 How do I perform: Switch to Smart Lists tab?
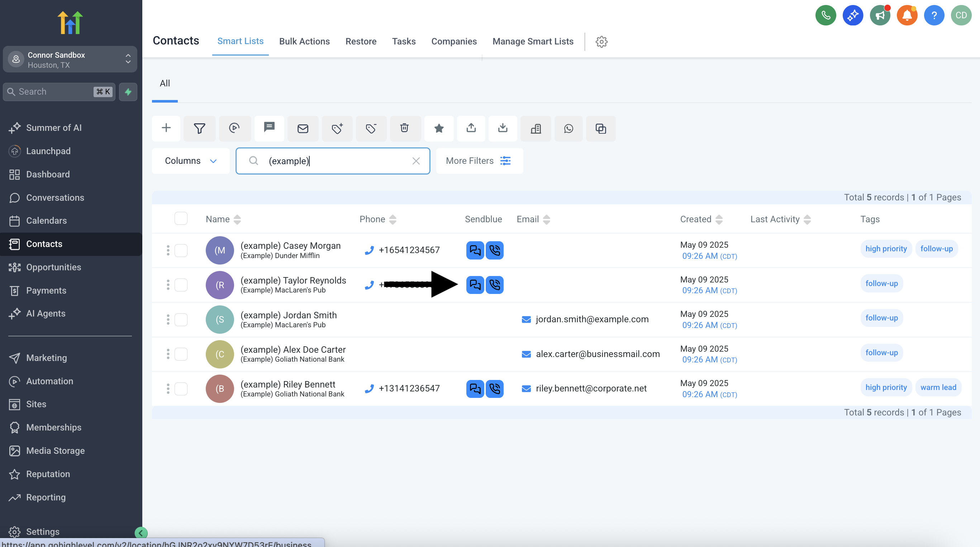[x=240, y=41]
